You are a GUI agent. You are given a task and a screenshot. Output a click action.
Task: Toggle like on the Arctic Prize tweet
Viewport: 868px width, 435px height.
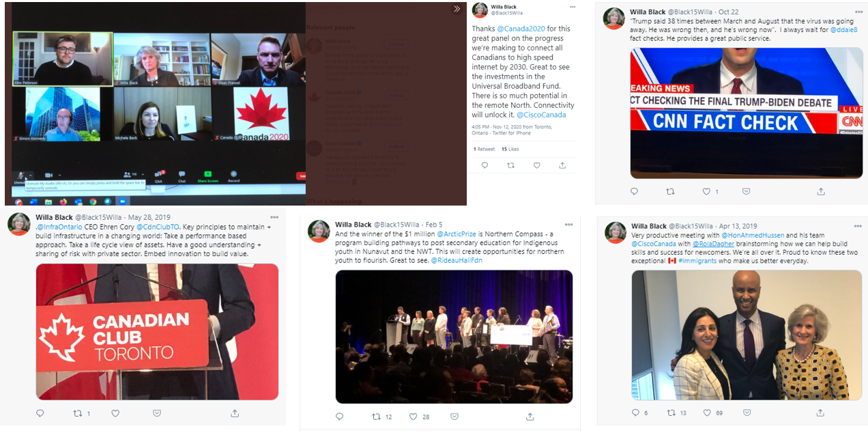(x=413, y=417)
